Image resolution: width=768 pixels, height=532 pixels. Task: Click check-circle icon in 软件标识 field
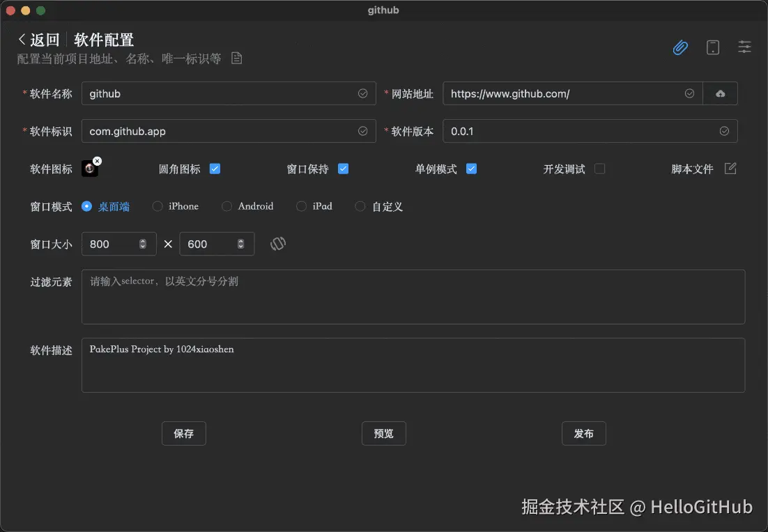tap(362, 131)
